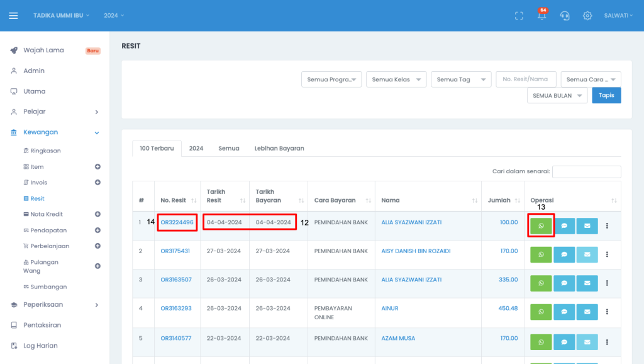
Task: Click the Tapis filter button
Action: click(606, 96)
